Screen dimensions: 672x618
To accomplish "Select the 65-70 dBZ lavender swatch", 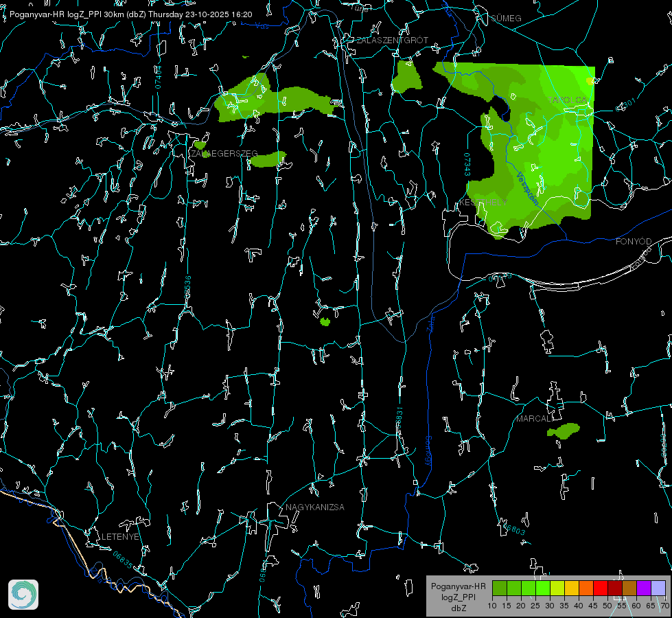I will (658, 588).
